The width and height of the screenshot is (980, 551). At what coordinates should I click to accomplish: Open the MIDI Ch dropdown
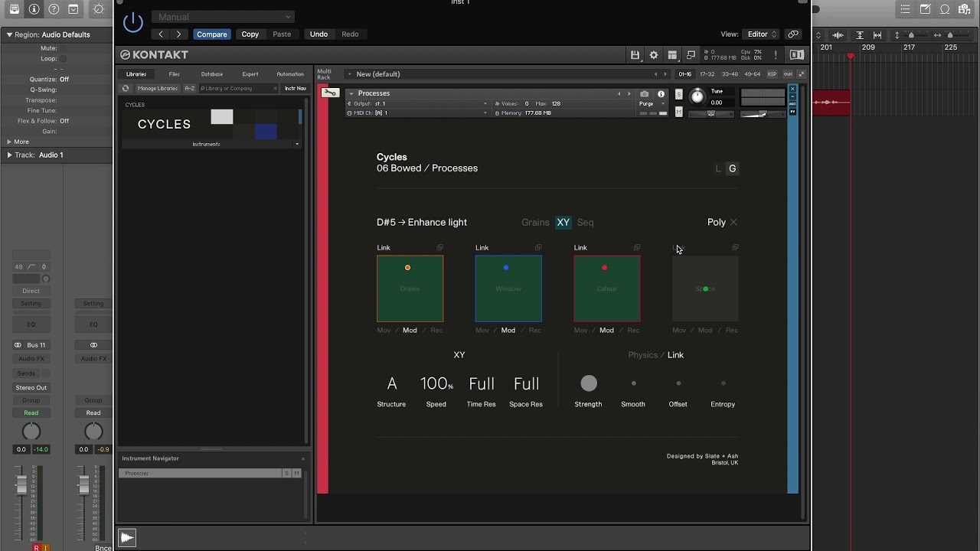tap(417, 112)
